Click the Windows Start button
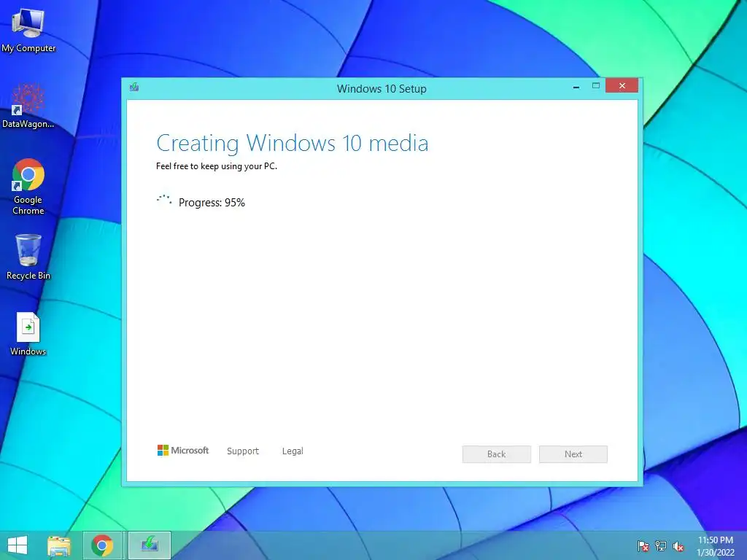The image size is (747, 560). coord(18,545)
